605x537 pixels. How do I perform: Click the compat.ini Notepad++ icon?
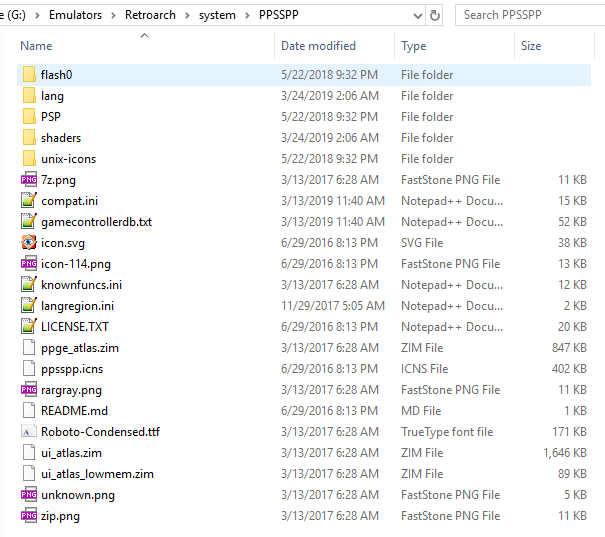29,201
